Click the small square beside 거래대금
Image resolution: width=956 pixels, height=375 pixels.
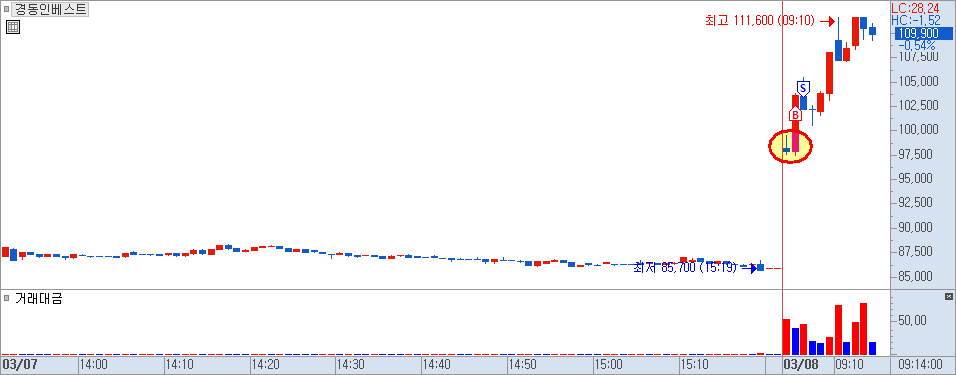tap(6, 298)
